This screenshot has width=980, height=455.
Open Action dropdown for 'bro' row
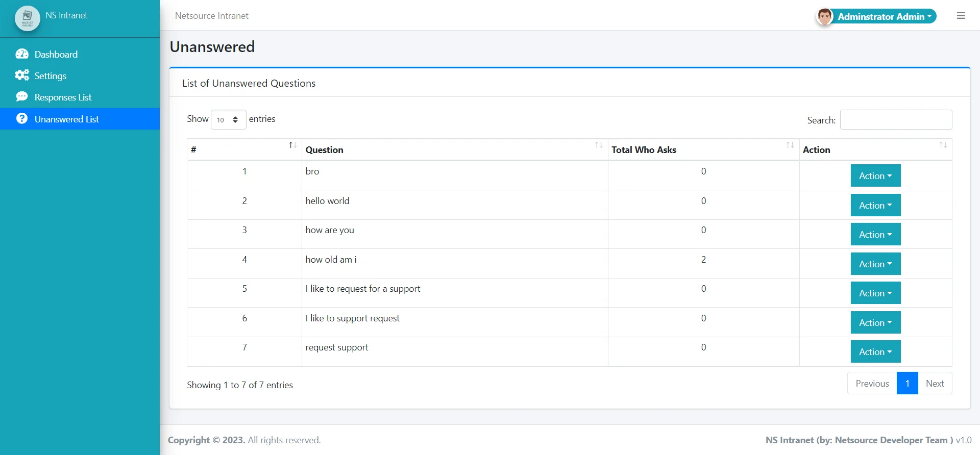(x=875, y=176)
